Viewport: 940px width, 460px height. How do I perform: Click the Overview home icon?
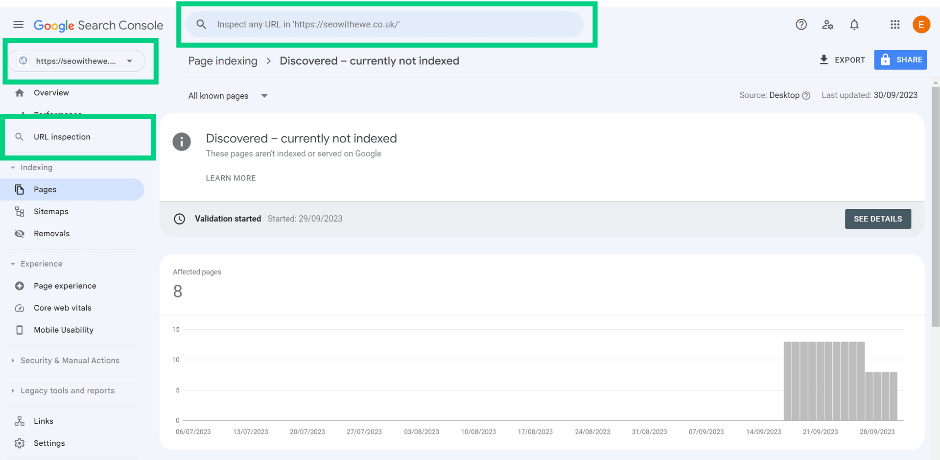[x=19, y=93]
